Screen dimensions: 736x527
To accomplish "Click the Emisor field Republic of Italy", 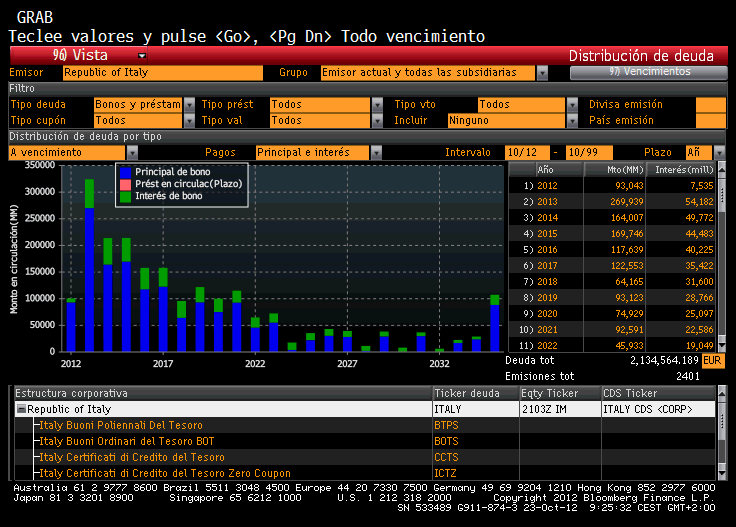I will point(162,73).
